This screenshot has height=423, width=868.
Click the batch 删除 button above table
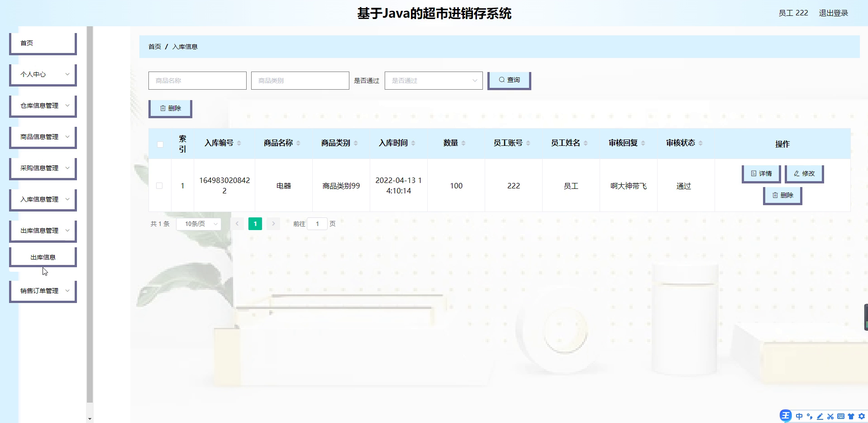[170, 109]
